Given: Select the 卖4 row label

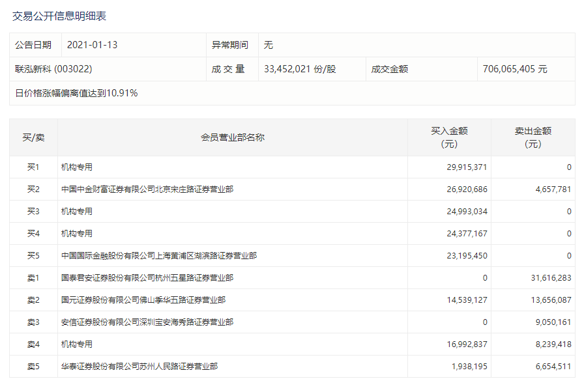Looking at the screenshot, I should [33, 344].
